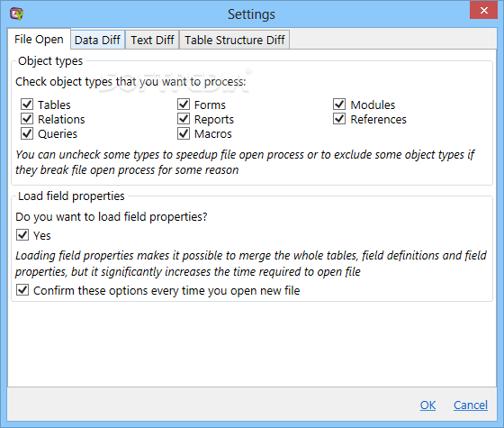Toggle the References checkbox

(x=339, y=119)
